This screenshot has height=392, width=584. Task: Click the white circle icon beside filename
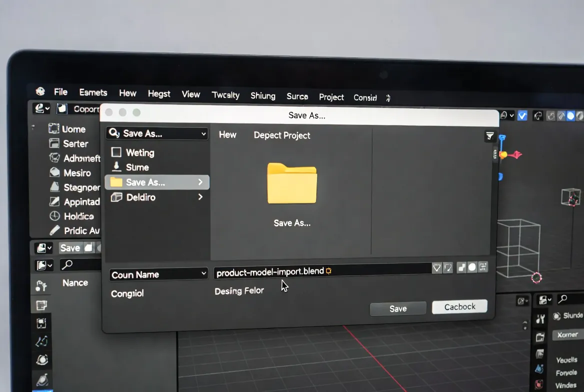click(472, 267)
